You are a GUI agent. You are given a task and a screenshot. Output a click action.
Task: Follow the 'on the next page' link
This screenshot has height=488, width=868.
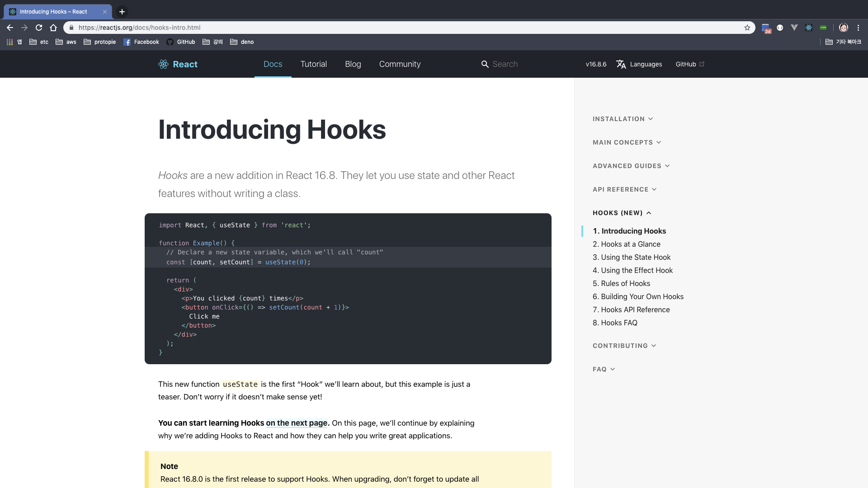tap(297, 423)
